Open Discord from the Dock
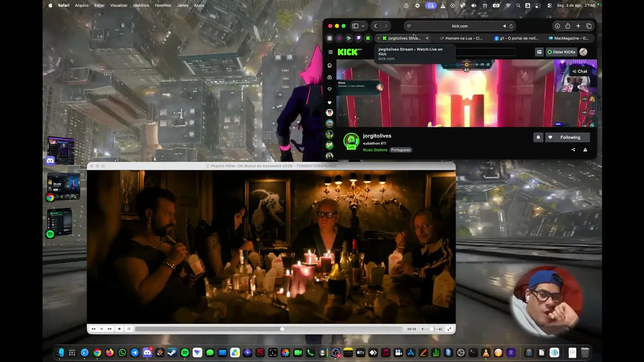This screenshot has width=644, height=362. point(147,353)
